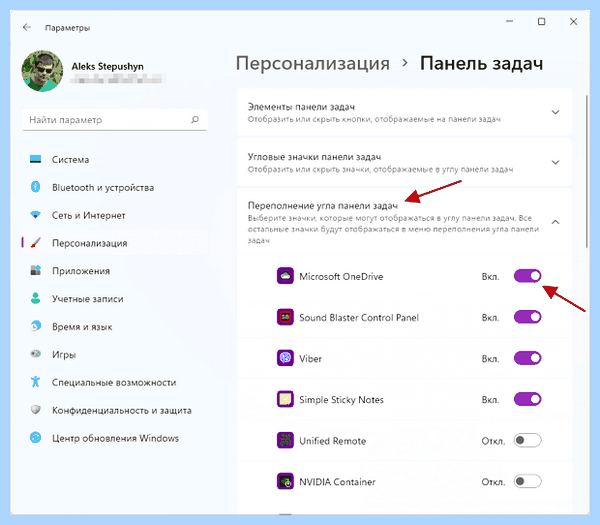Click the Найти параметр search field
The width and height of the screenshot is (600, 525).
(115, 120)
